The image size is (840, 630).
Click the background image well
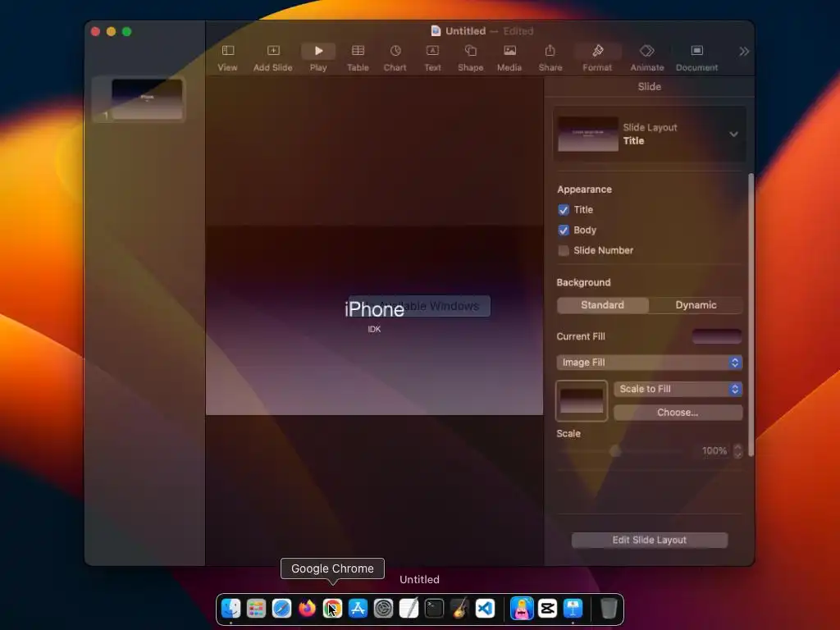[x=582, y=400]
